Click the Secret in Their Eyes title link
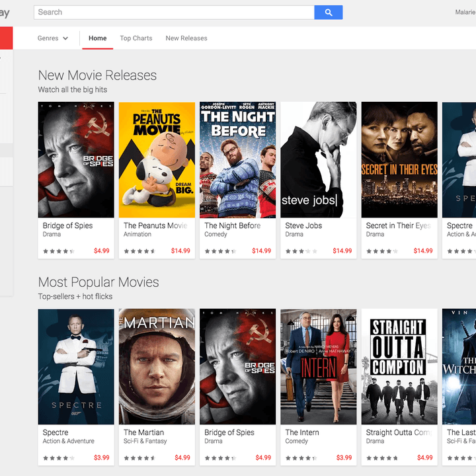This screenshot has width=476, height=476. [398, 225]
